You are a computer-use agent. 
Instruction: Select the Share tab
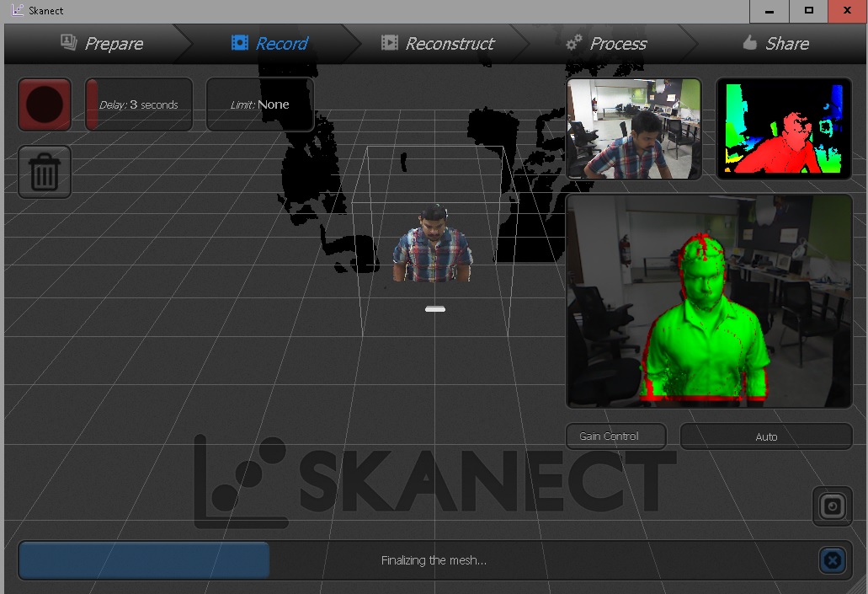776,43
